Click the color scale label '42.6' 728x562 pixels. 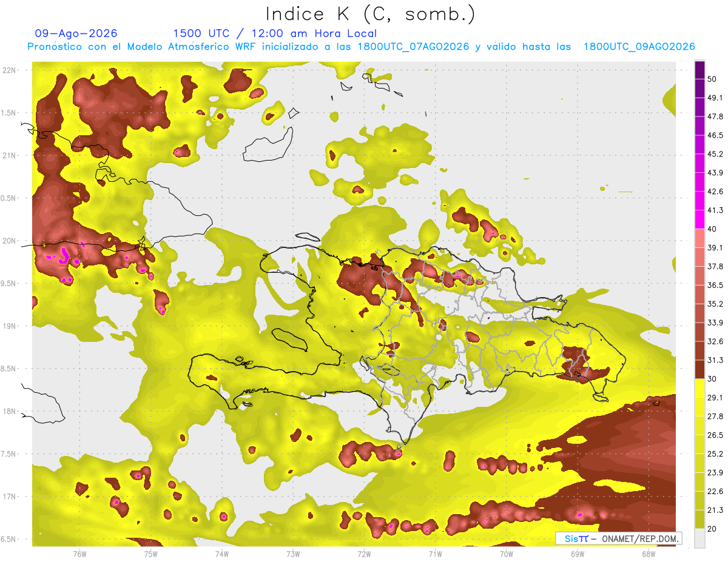715,192
